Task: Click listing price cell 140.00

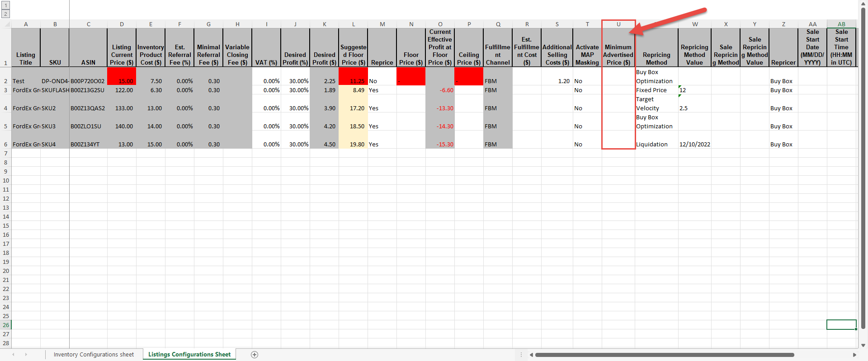Action: (122, 122)
